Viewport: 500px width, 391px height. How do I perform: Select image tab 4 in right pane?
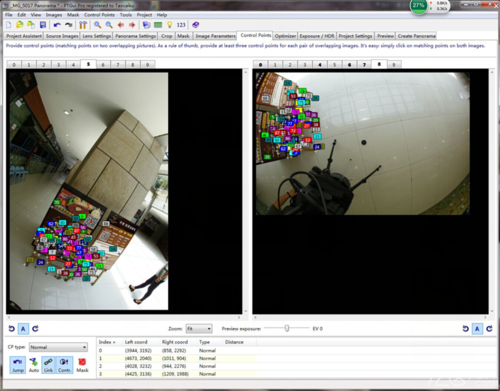(320, 65)
